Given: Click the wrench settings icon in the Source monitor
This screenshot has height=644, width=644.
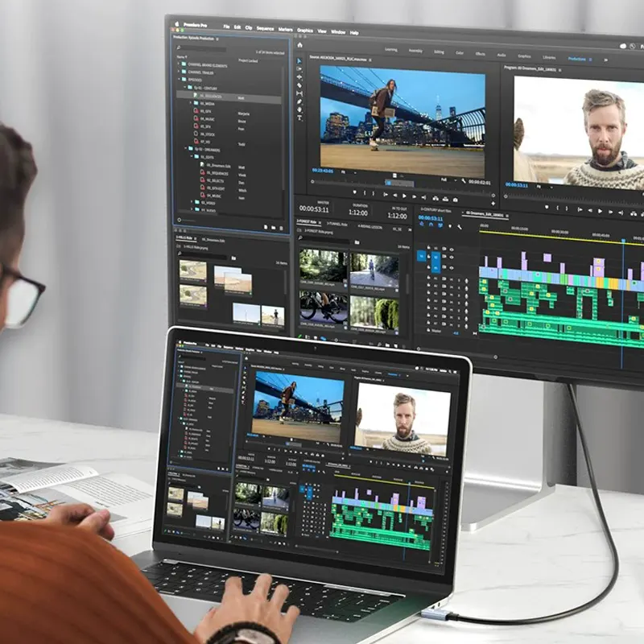Looking at the screenshot, I should 464,181.
